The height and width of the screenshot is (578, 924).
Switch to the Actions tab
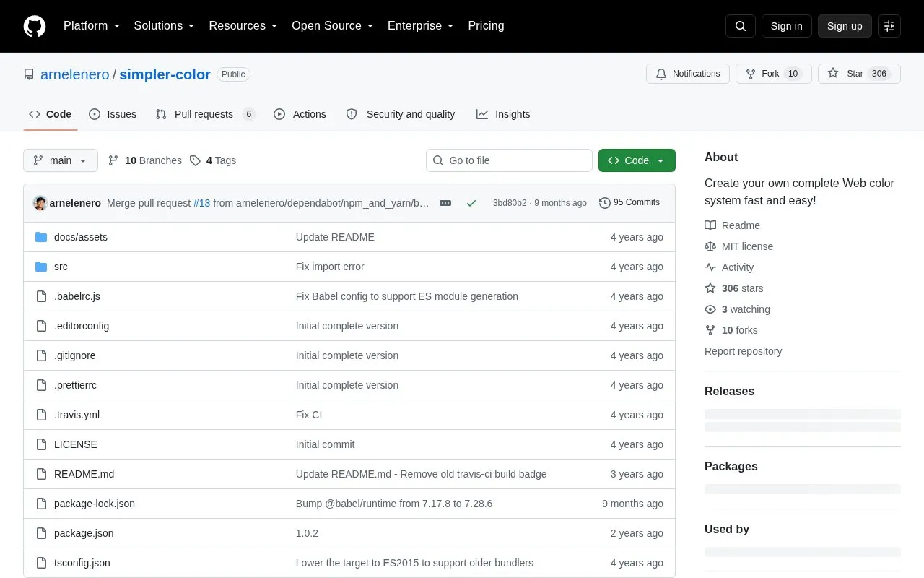pos(300,114)
